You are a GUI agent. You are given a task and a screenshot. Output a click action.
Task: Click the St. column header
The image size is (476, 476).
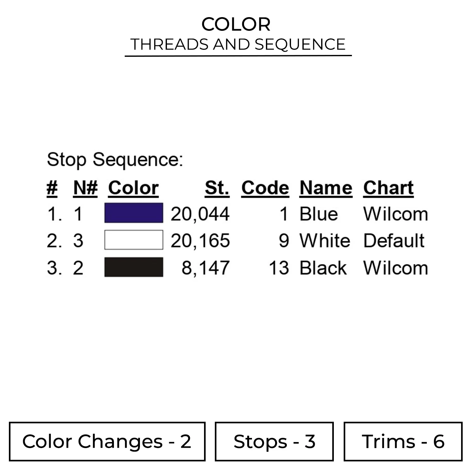[217, 188]
